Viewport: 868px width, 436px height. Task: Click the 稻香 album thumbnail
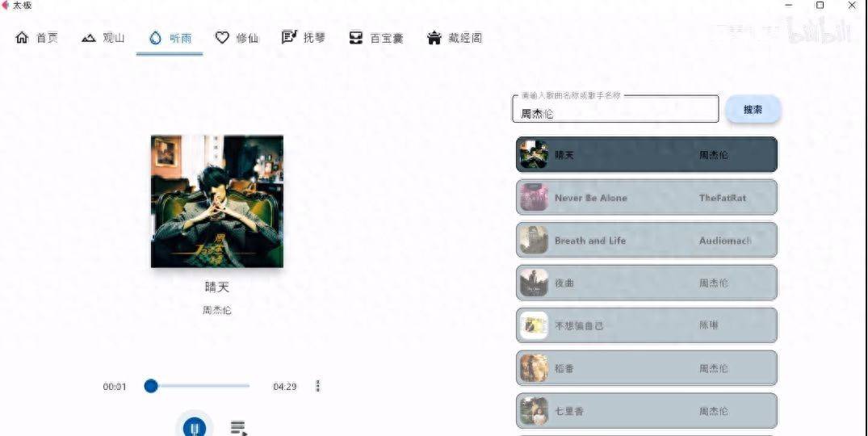[534, 368]
